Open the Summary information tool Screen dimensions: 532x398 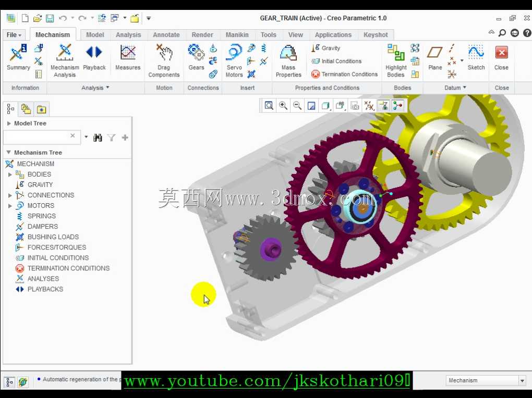coord(18,58)
